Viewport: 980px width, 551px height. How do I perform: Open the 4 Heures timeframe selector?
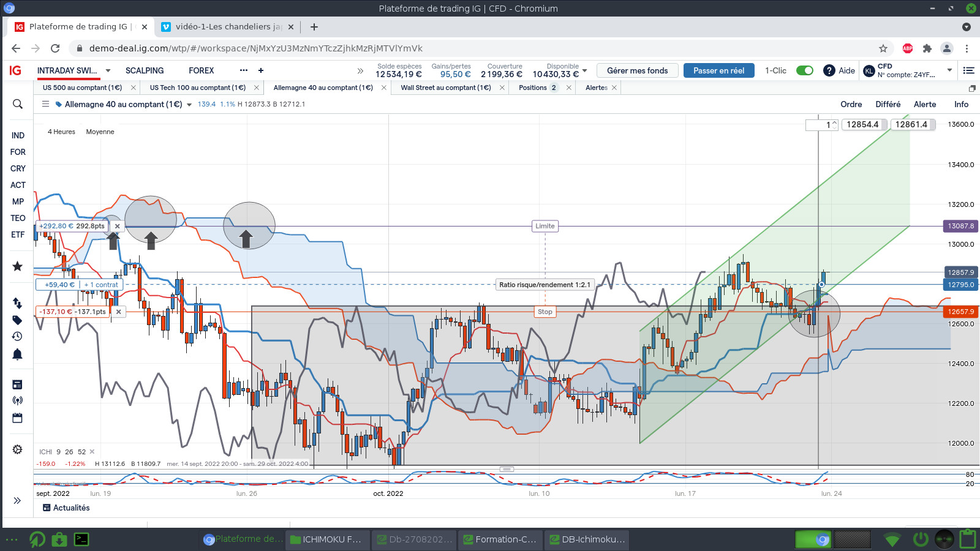61,132
